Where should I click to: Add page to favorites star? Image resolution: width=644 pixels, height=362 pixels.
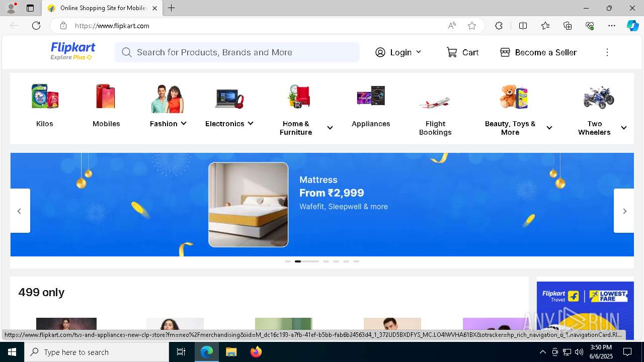pyautogui.click(x=472, y=26)
